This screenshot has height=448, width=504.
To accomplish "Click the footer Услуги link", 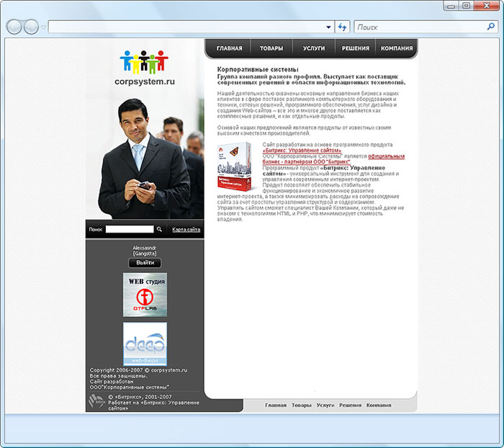I will 325,406.
